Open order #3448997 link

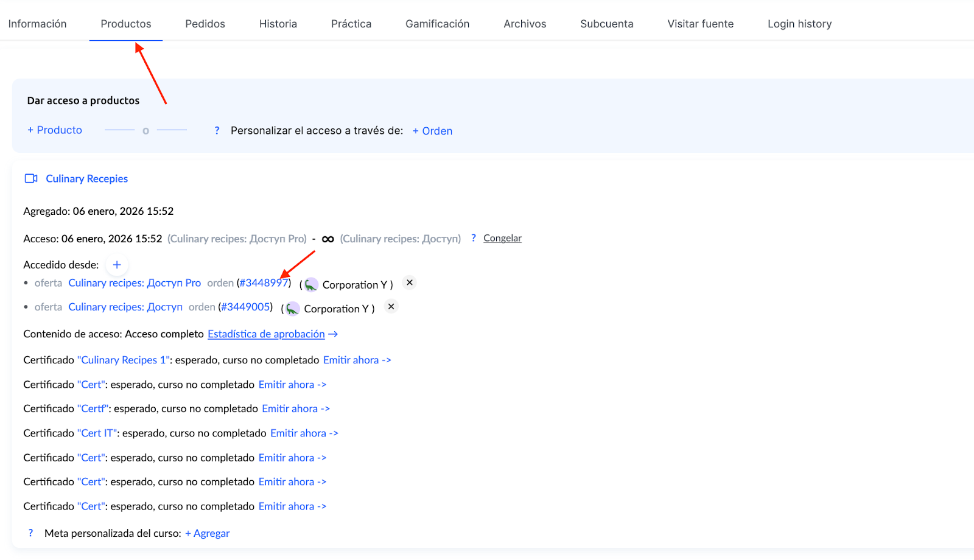263,283
